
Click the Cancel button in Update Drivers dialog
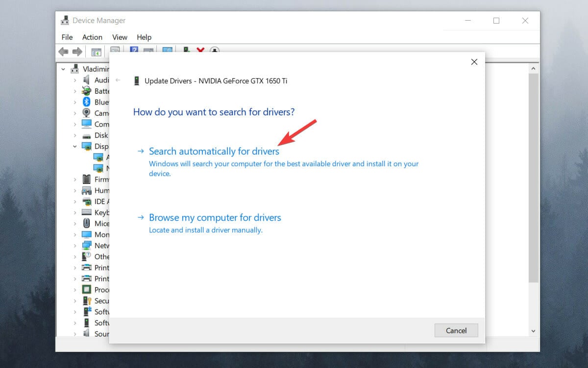coord(456,330)
